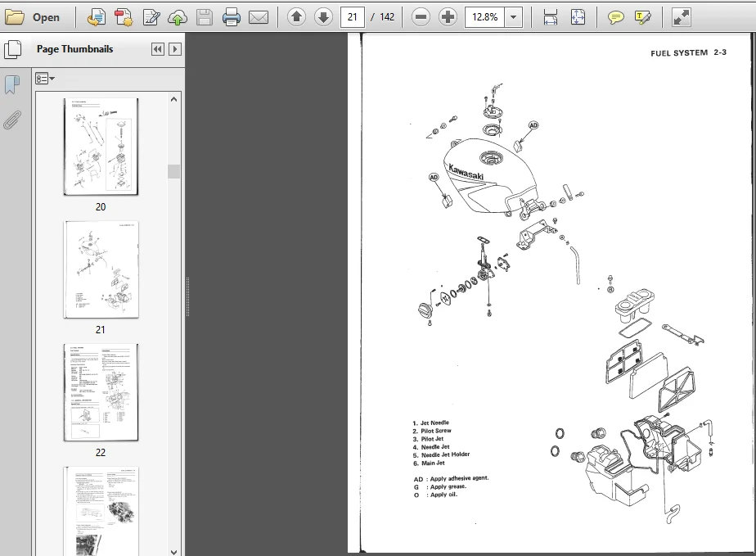Click the fit width scrolling icon
The width and height of the screenshot is (756, 556).
550,17
